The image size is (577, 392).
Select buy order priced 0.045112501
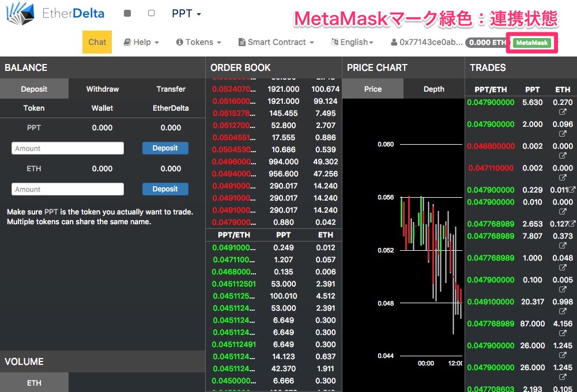click(x=274, y=284)
